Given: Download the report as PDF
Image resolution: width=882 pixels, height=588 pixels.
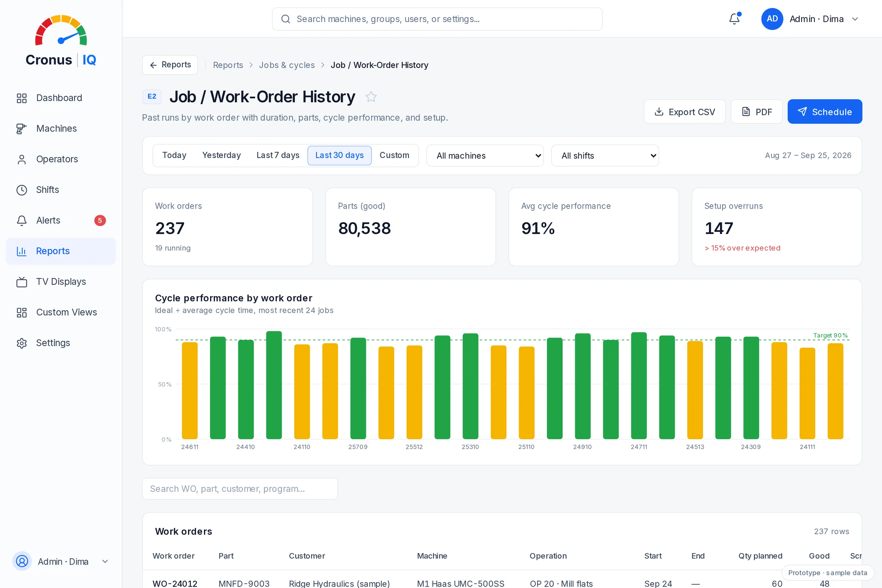Looking at the screenshot, I should [756, 112].
